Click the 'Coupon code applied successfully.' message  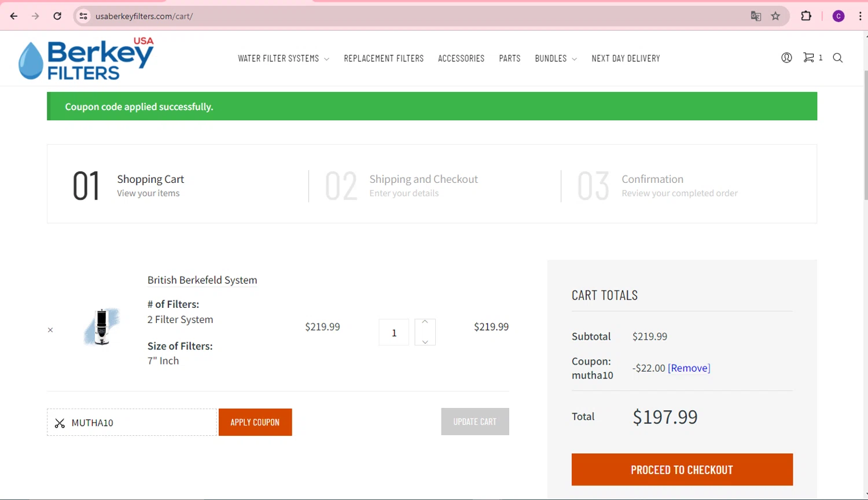[x=139, y=106]
